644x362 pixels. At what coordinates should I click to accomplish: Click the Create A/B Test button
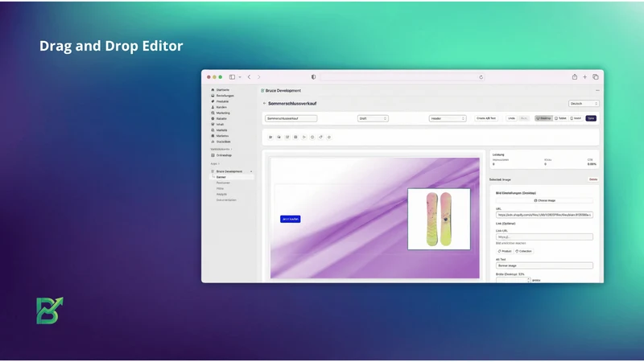pyautogui.click(x=486, y=118)
